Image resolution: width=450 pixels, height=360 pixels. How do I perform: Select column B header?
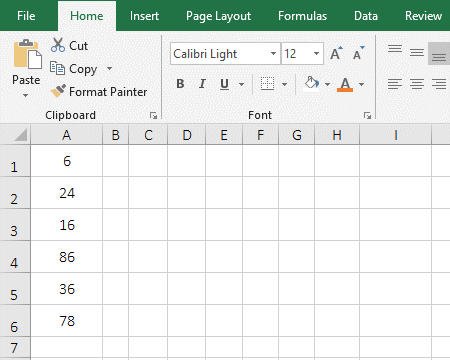pos(115,135)
